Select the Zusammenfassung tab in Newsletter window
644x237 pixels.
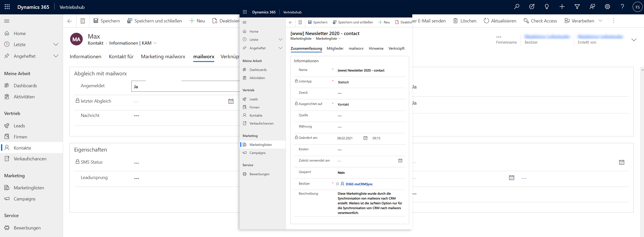(306, 49)
